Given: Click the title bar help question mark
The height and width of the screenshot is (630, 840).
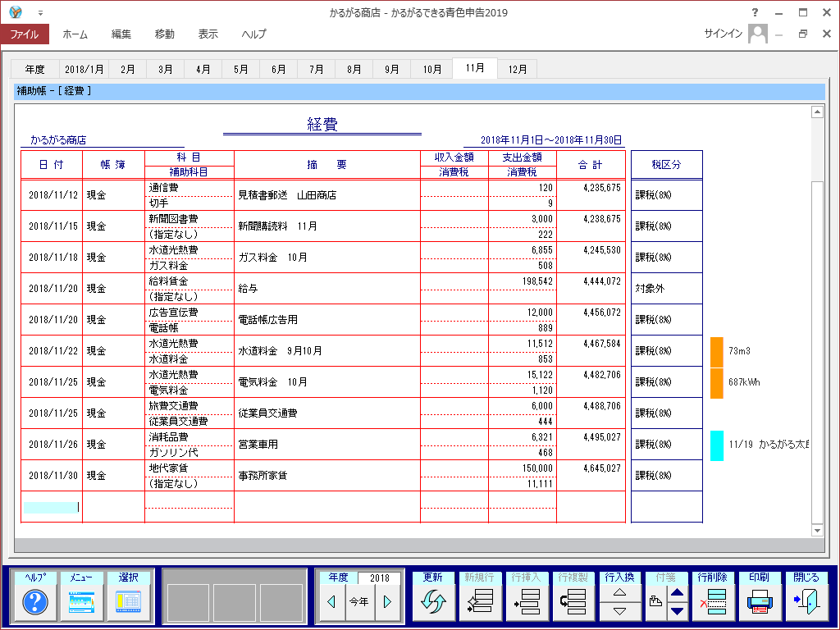Looking at the screenshot, I should click(755, 12).
